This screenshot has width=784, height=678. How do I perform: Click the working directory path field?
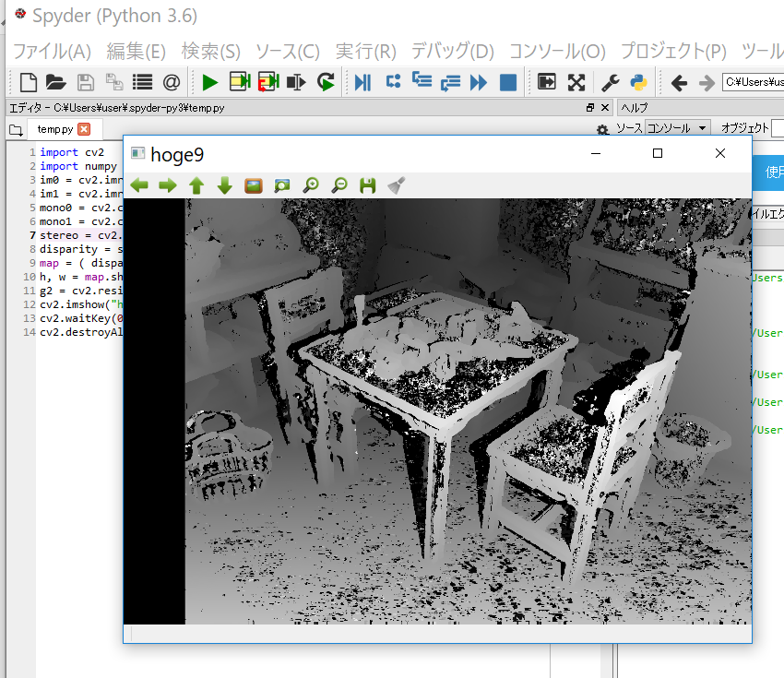click(x=753, y=82)
